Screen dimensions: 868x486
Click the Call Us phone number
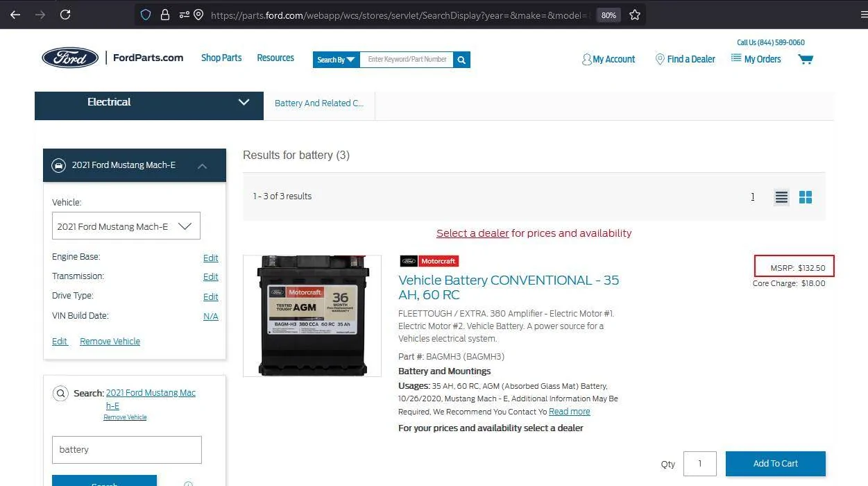click(x=771, y=42)
